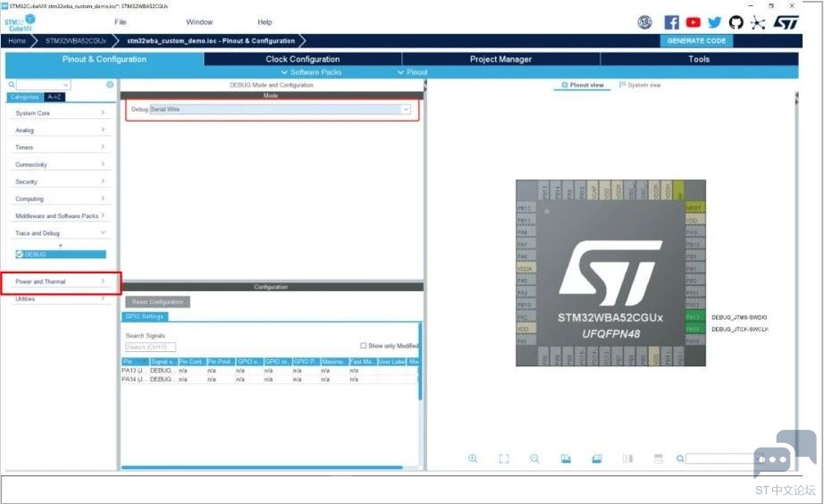Image resolution: width=824 pixels, height=504 pixels.
Task: Switch to Project Manager tab
Action: pyautogui.click(x=500, y=59)
